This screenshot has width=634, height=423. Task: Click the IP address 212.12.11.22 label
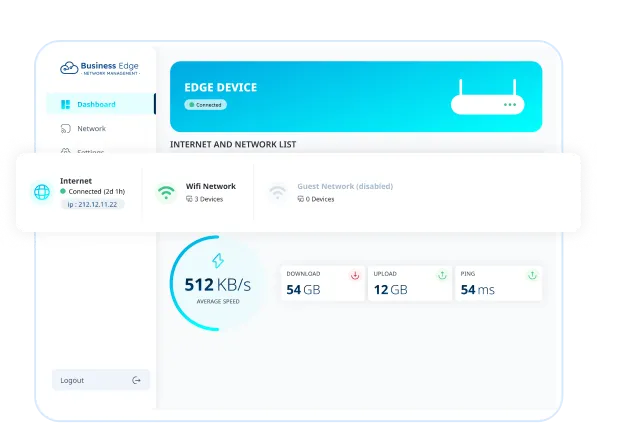pyautogui.click(x=91, y=204)
